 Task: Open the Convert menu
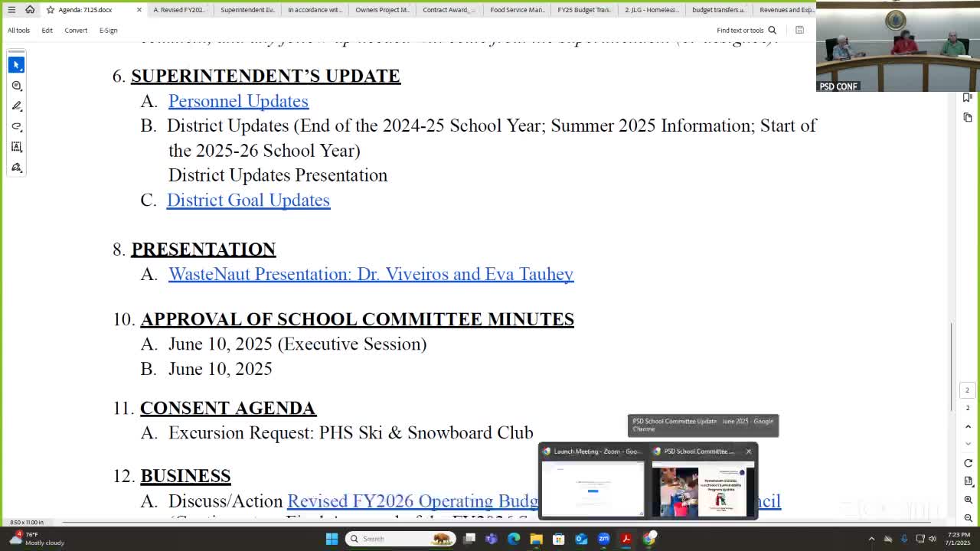pos(76,31)
